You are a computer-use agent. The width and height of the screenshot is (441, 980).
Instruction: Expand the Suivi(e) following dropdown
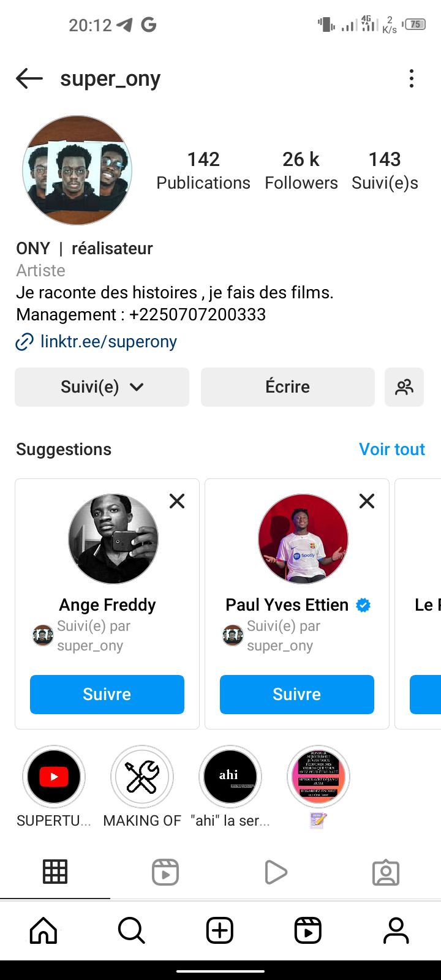(102, 387)
